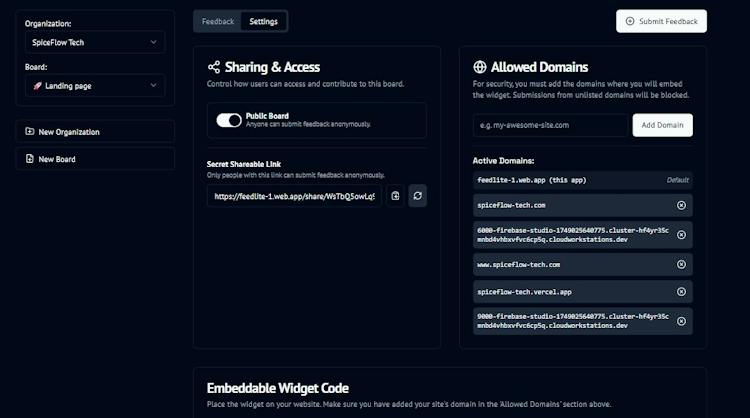Remove spiceflow-tech.com domain
The image size is (750, 418).
click(681, 205)
